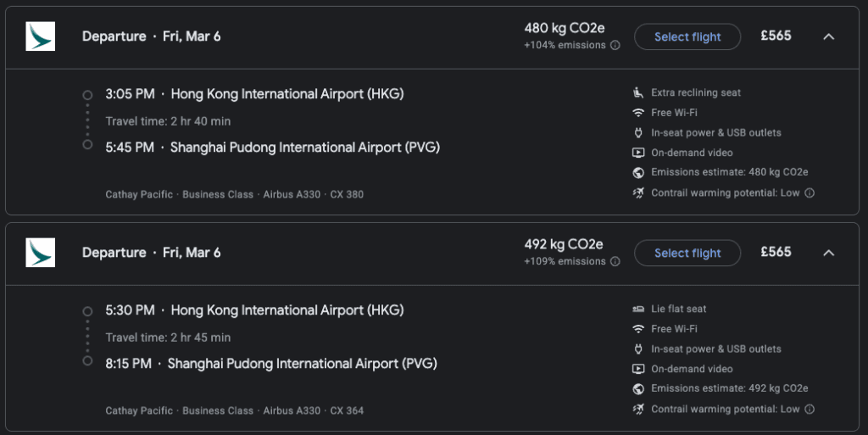Image resolution: width=868 pixels, height=435 pixels.
Task: Select the 5:30 PM Cathay Pacific flight
Action: 687,253
